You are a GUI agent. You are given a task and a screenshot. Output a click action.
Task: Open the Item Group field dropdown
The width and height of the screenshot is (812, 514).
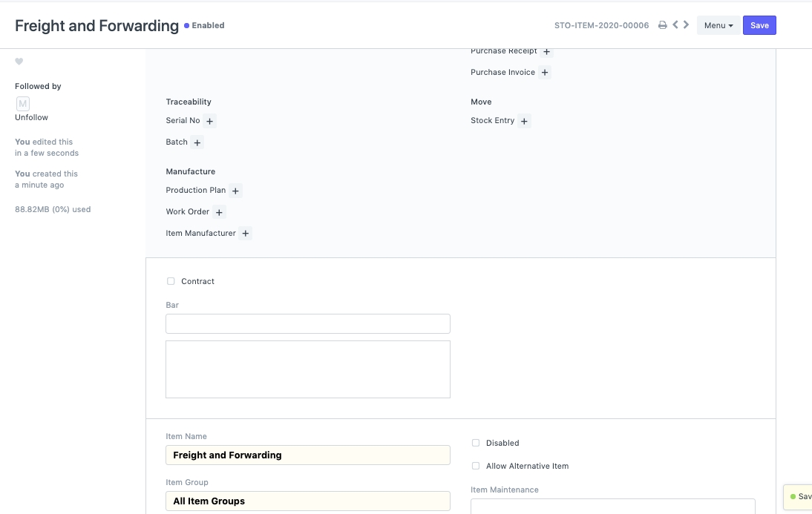point(307,501)
